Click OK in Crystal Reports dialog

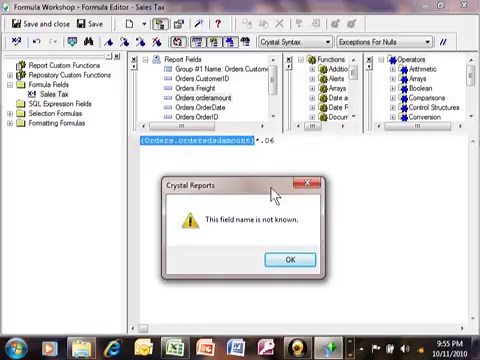pos(290,260)
